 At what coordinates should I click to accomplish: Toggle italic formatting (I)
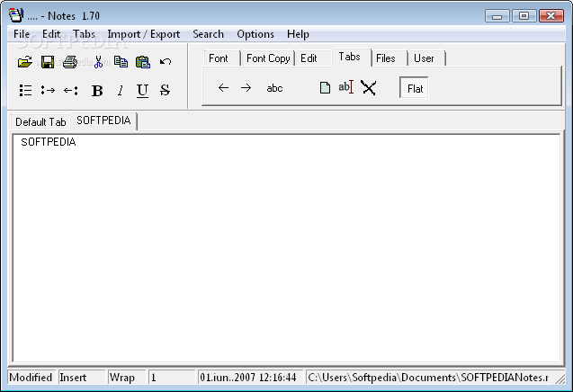coord(121,90)
